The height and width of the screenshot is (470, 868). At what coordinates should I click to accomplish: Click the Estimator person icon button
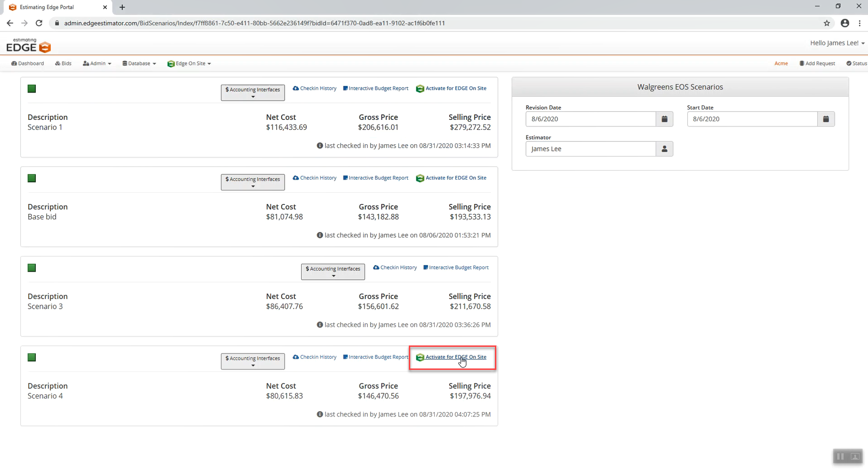(x=664, y=149)
